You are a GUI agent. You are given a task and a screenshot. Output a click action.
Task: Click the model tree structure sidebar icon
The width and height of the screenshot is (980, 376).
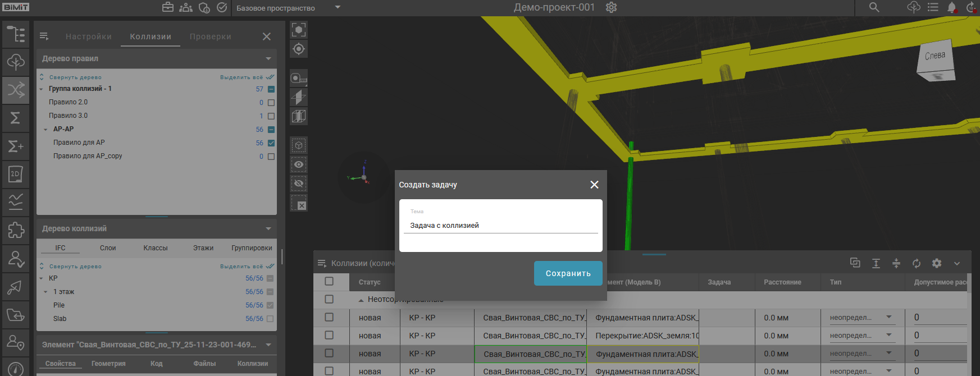point(16,34)
